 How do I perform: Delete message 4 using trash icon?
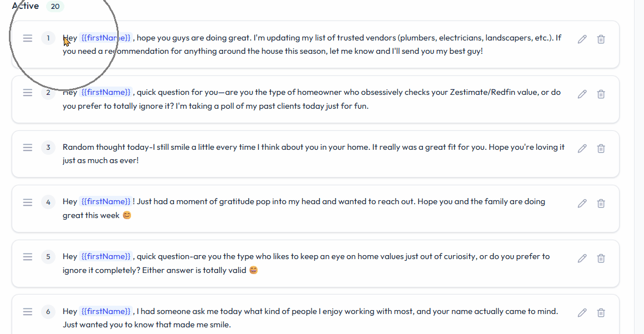coord(601,203)
